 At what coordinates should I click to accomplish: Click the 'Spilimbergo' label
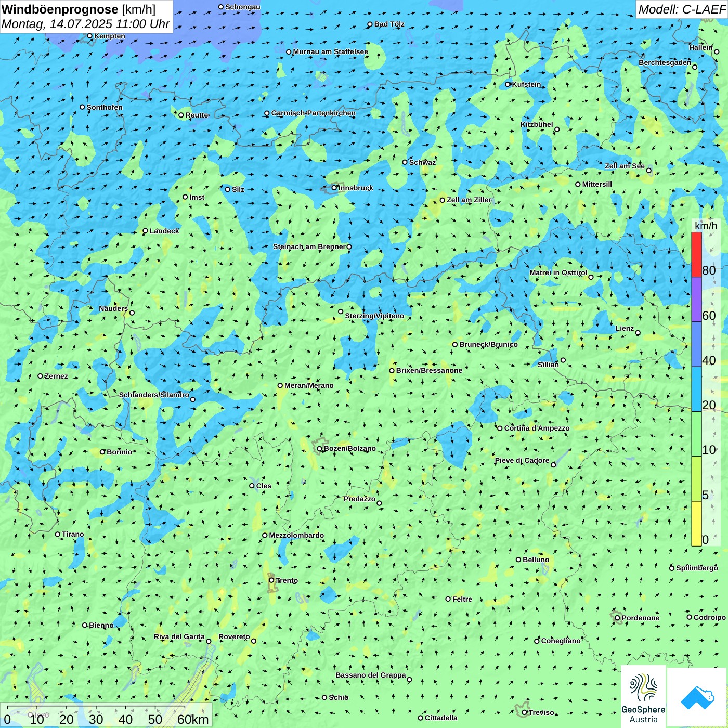697,568
